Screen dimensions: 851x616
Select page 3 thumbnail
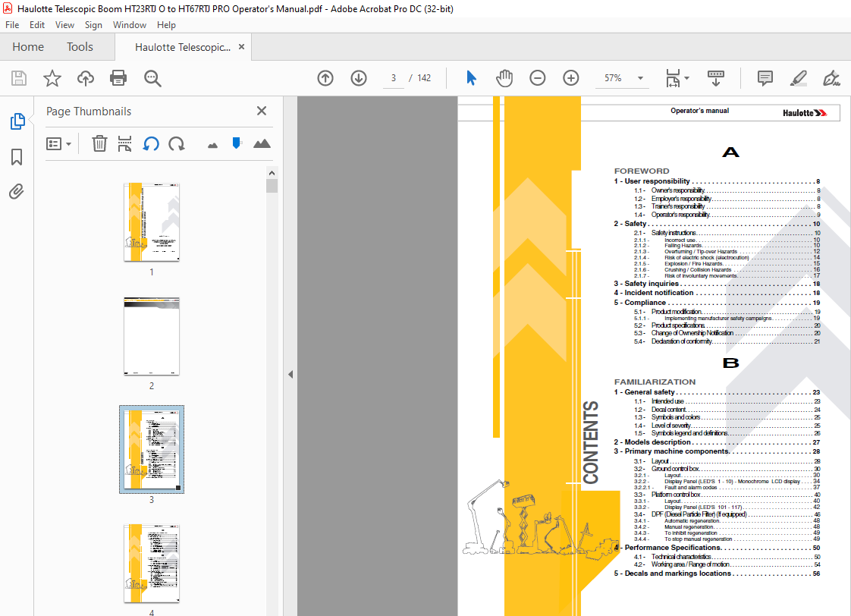tap(152, 449)
